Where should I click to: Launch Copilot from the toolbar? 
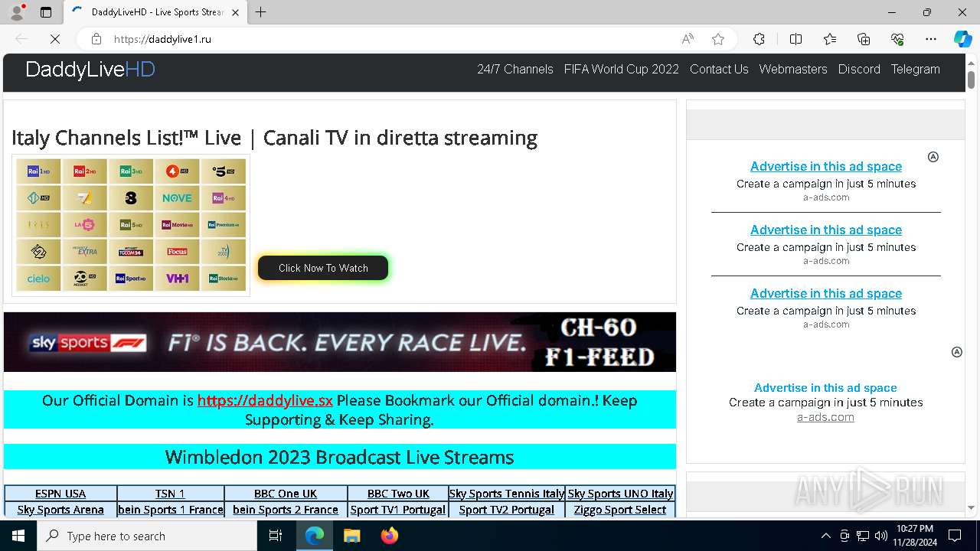coord(962,39)
